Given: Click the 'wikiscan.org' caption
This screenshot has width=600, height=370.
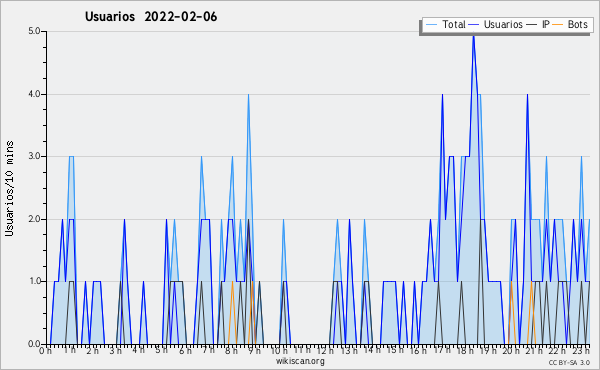Looking at the screenshot, I should [300, 361].
